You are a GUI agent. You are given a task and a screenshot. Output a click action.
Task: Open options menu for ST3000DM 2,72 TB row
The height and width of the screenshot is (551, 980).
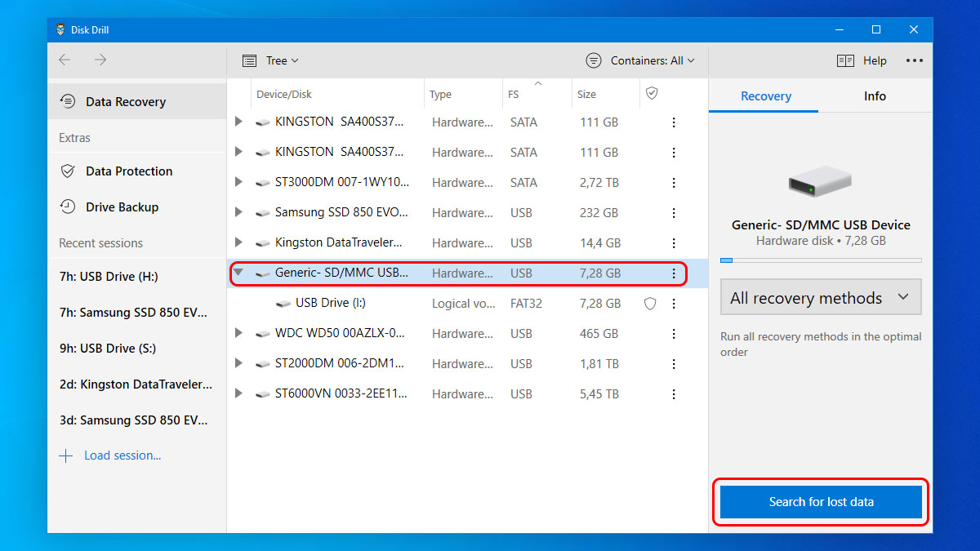pos(674,183)
